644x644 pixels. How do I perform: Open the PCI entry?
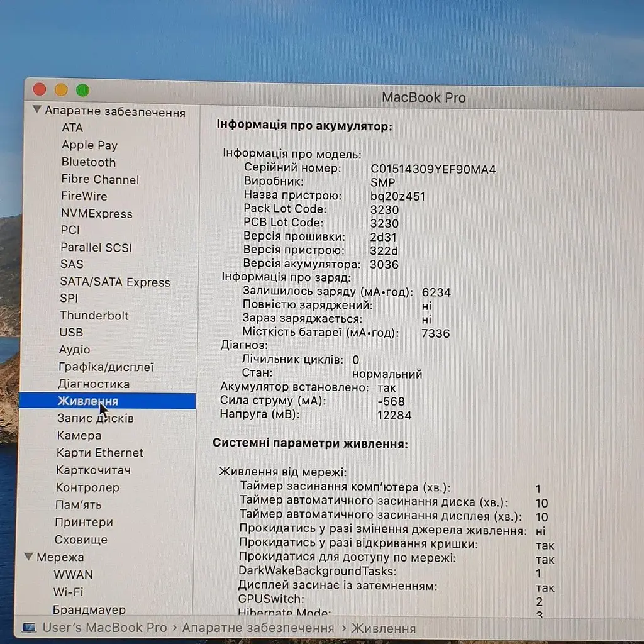coord(70,230)
